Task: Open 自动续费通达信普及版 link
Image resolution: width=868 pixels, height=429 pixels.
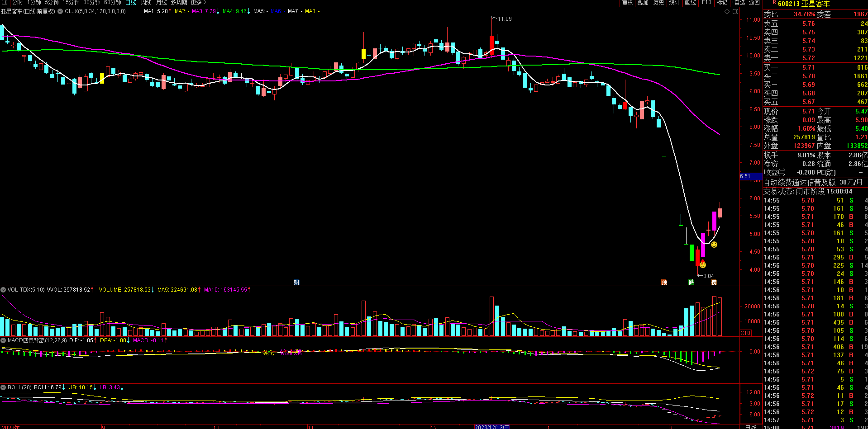Action: tap(813, 183)
